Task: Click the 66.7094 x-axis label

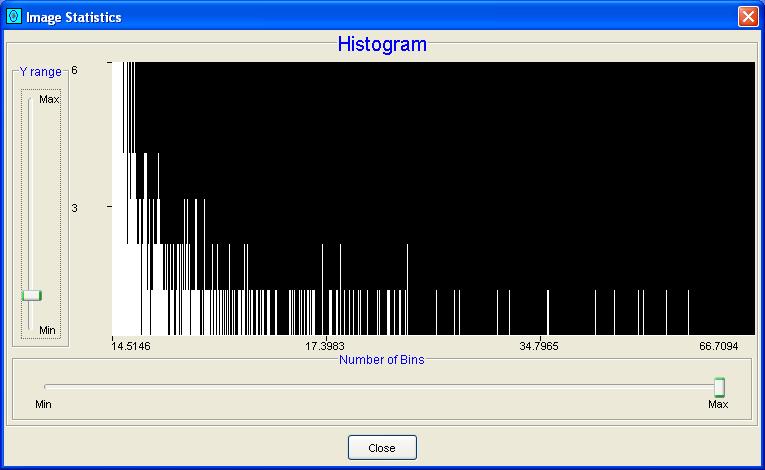Action: [x=719, y=346]
